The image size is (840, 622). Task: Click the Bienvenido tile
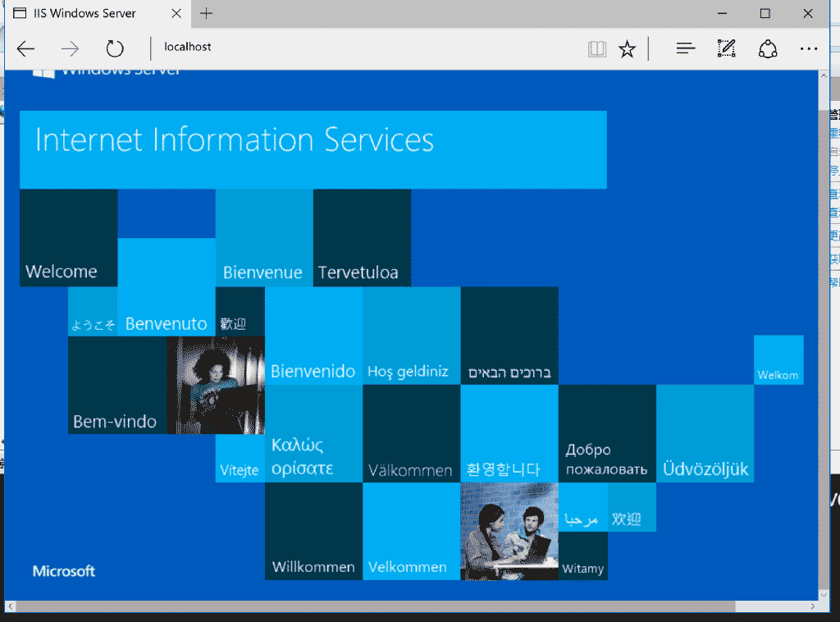click(x=313, y=336)
